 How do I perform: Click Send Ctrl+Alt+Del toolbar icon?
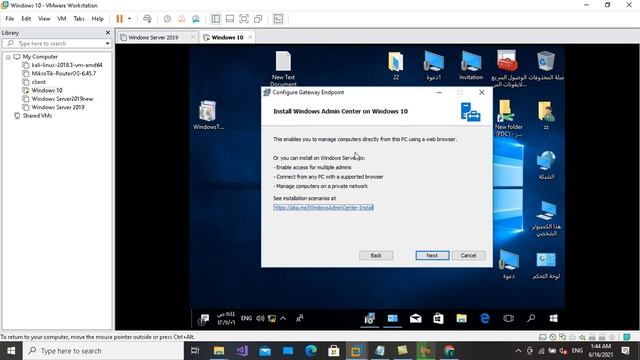click(147, 19)
